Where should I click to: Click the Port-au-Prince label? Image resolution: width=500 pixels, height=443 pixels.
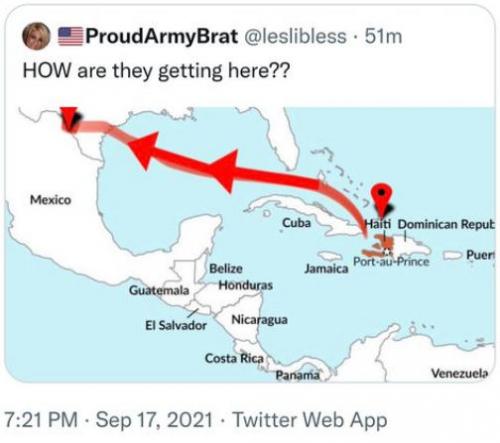[391, 262]
